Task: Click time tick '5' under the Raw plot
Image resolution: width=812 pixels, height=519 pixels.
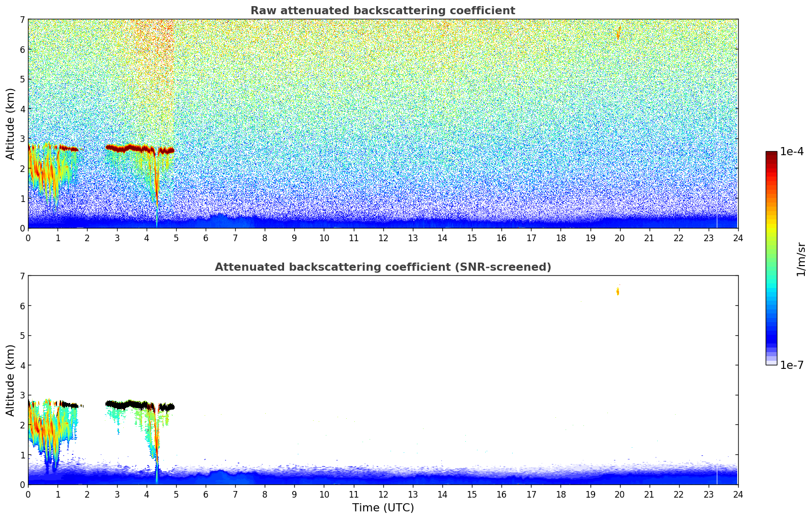Action: click(x=176, y=238)
